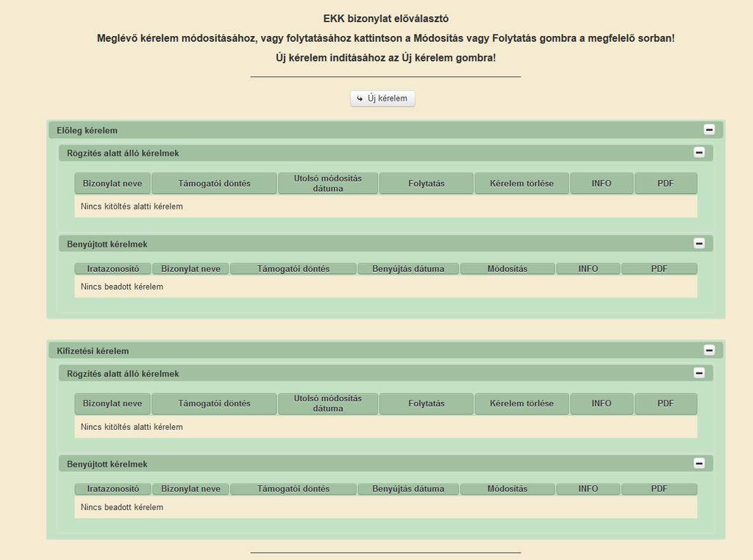Click PDF header in Előleg in-progress table
This screenshot has width=753, height=560.
point(665,183)
